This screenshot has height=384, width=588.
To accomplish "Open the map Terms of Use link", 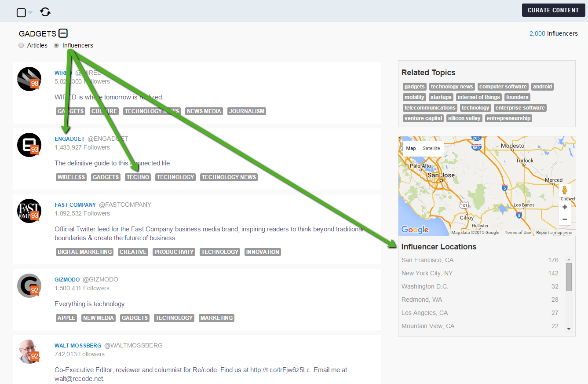I will [x=518, y=233].
